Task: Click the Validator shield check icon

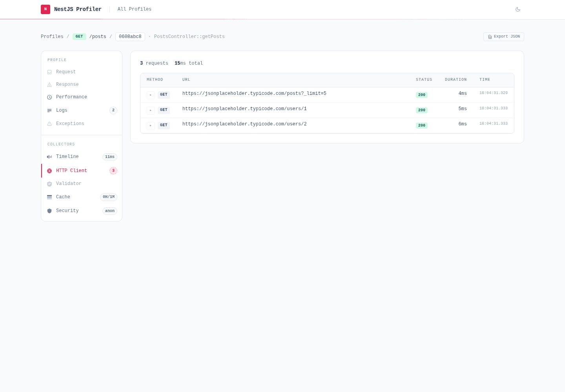Action: (x=49, y=184)
